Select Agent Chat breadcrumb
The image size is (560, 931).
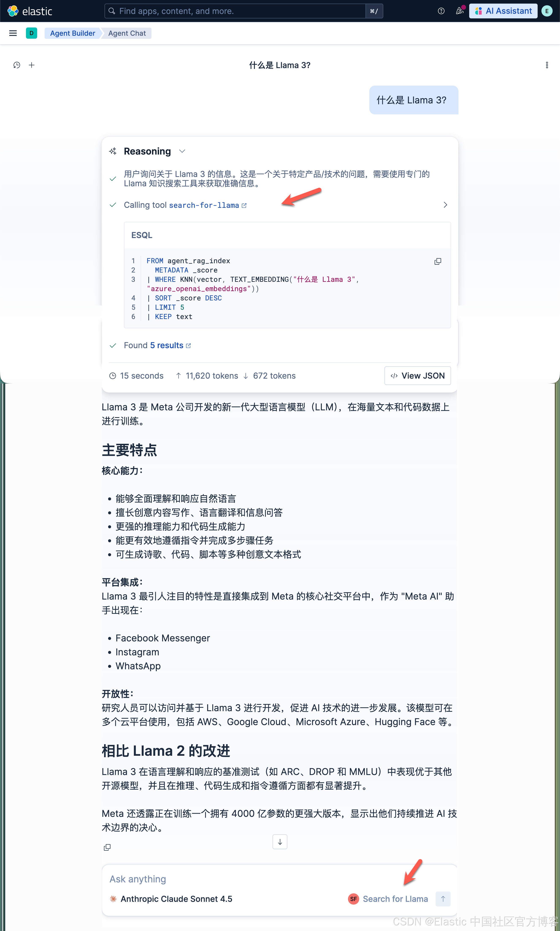[x=127, y=33]
